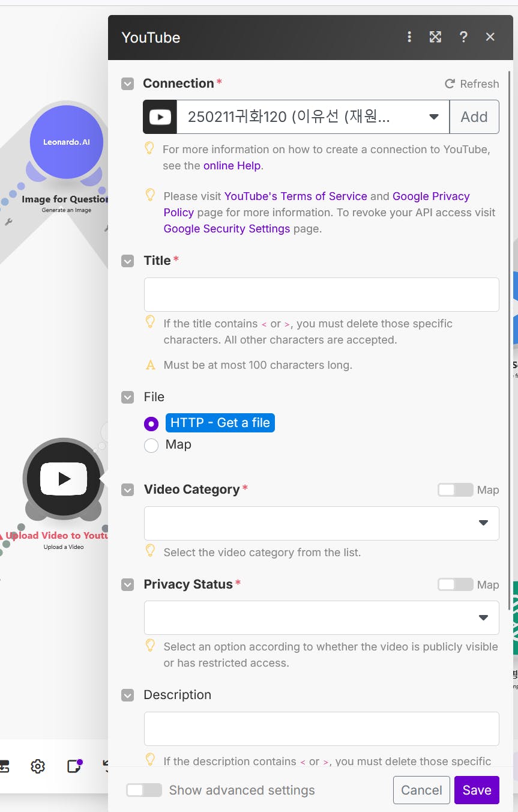Click the lightbulb hint icon under Video Category

(x=151, y=551)
